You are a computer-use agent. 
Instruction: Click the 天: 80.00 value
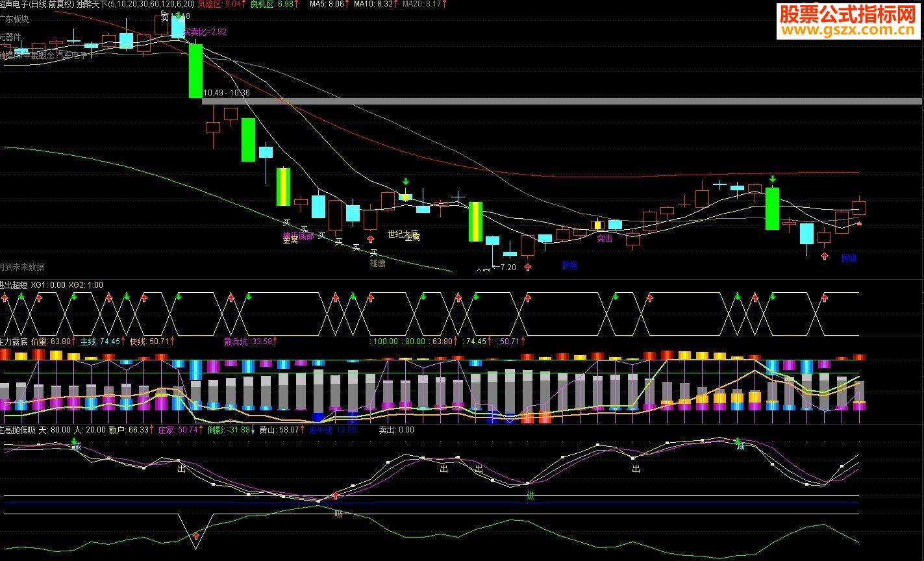pyautogui.click(x=55, y=430)
